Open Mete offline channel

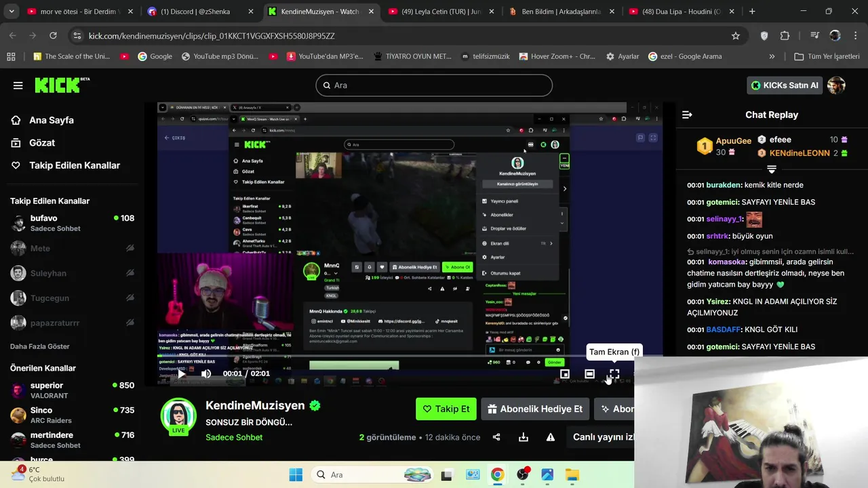(72, 248)
